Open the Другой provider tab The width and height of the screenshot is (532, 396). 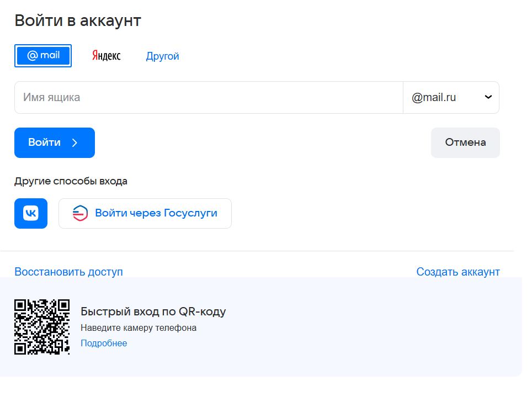coord(162,56)
